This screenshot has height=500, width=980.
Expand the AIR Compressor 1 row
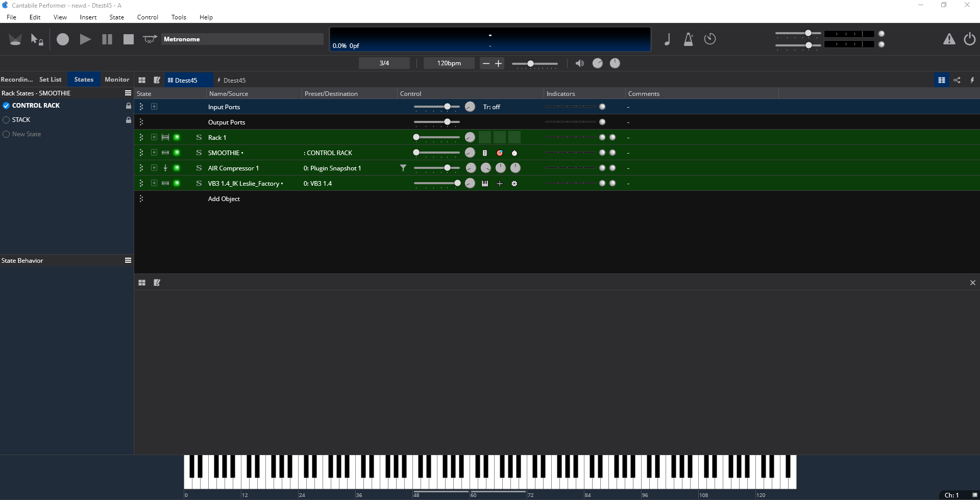pyautogui.click(x=154, y=168)
